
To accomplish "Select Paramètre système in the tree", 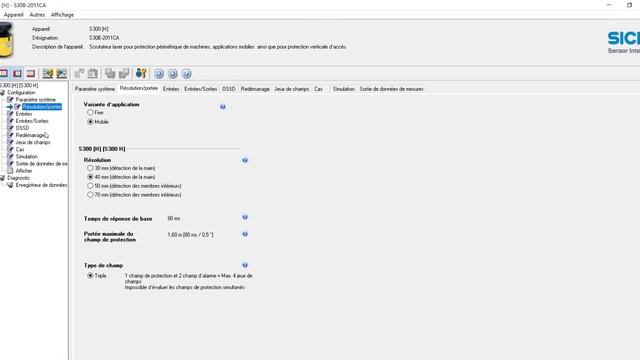I will tap(36, 100).
